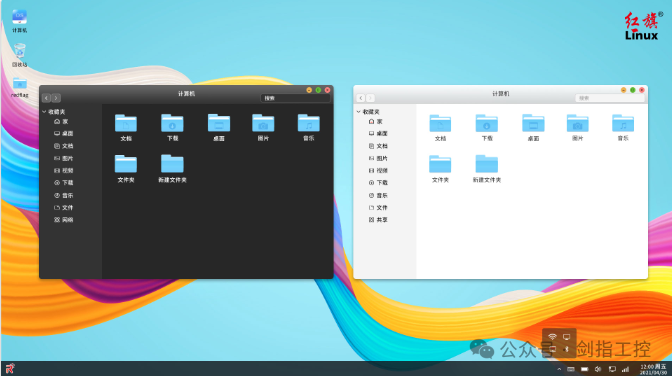The image size is (672, 376).
Task: Select 桌面 in the dark window sidebar
Action: pos(63,133)
